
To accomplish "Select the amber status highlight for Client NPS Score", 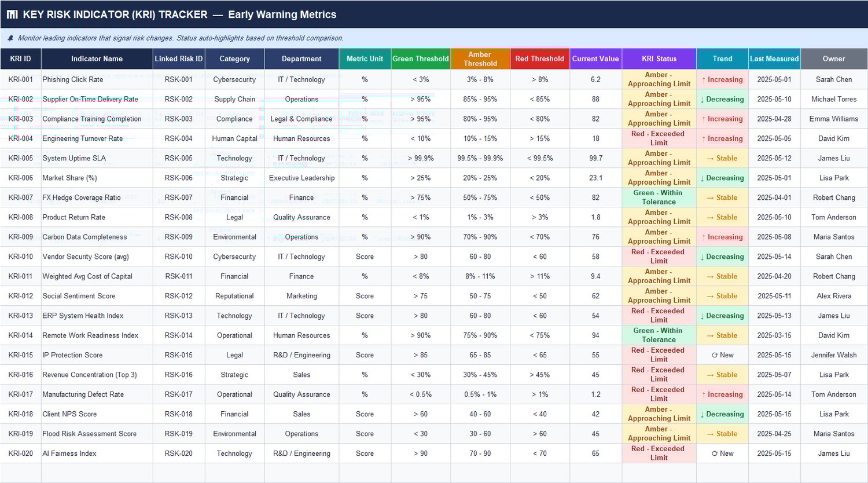I will coord(659,414).
